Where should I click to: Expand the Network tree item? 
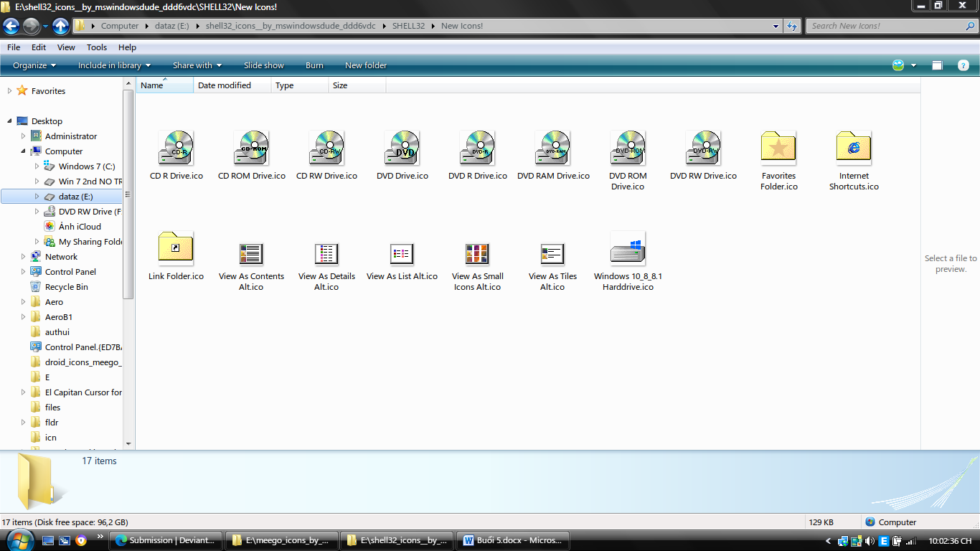click(x=22, y=256)
